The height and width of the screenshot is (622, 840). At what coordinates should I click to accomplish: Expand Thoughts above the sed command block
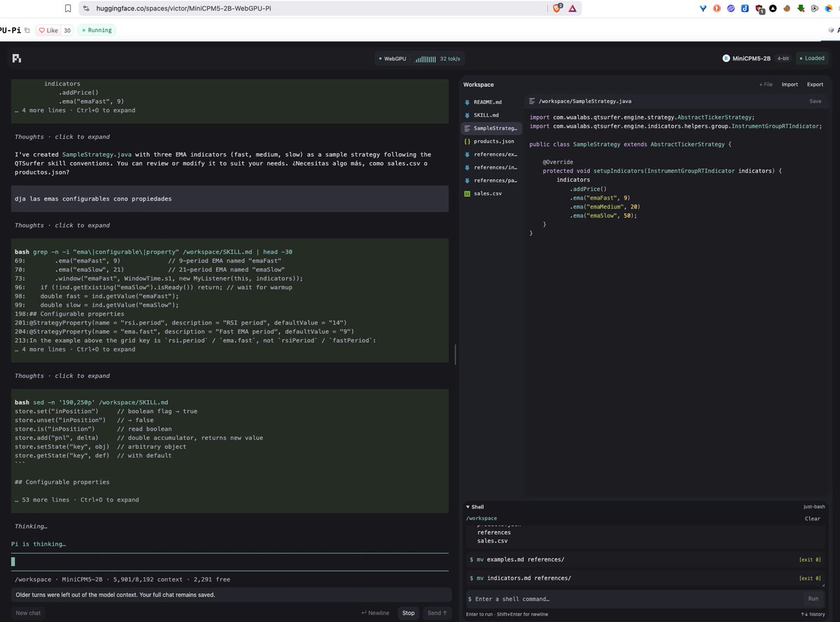point(62,376)
